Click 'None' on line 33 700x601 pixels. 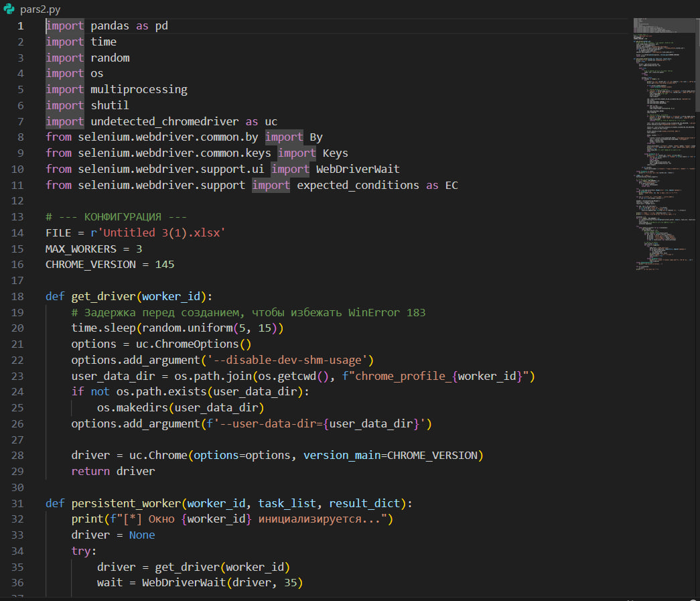point(142,535)
